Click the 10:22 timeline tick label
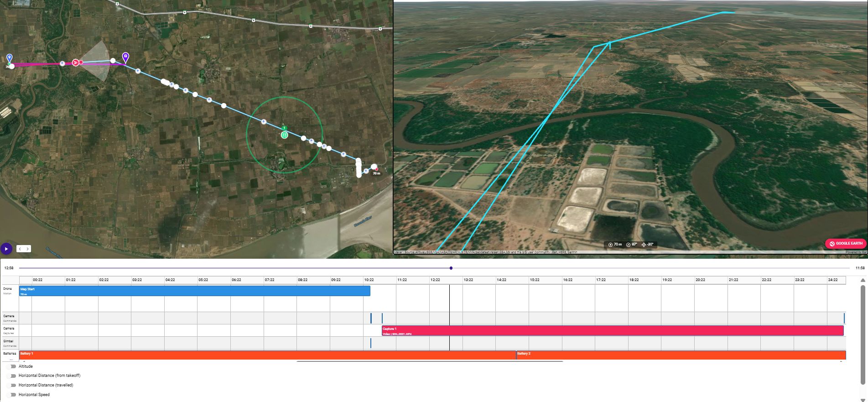Screen dimensions: 868x402 tap(369, 280)
